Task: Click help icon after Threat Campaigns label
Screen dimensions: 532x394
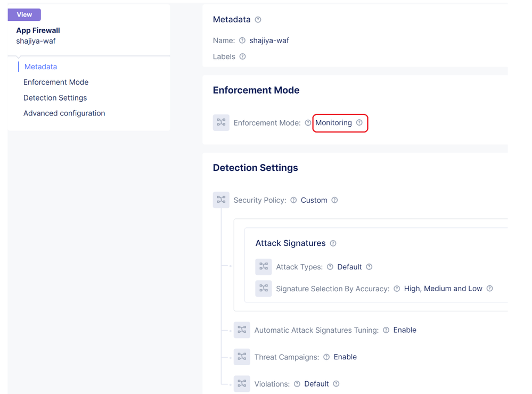Action: coord(326,357)
